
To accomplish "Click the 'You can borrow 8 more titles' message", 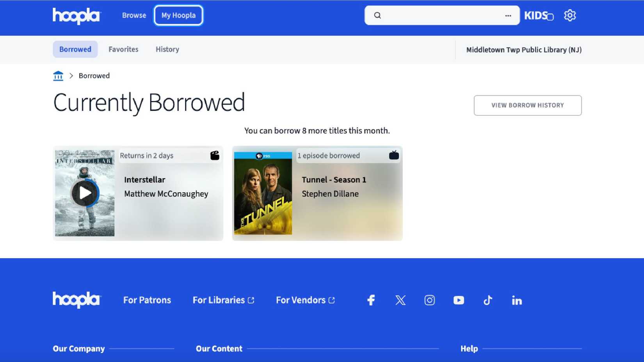I will click(x=317, y=131).
